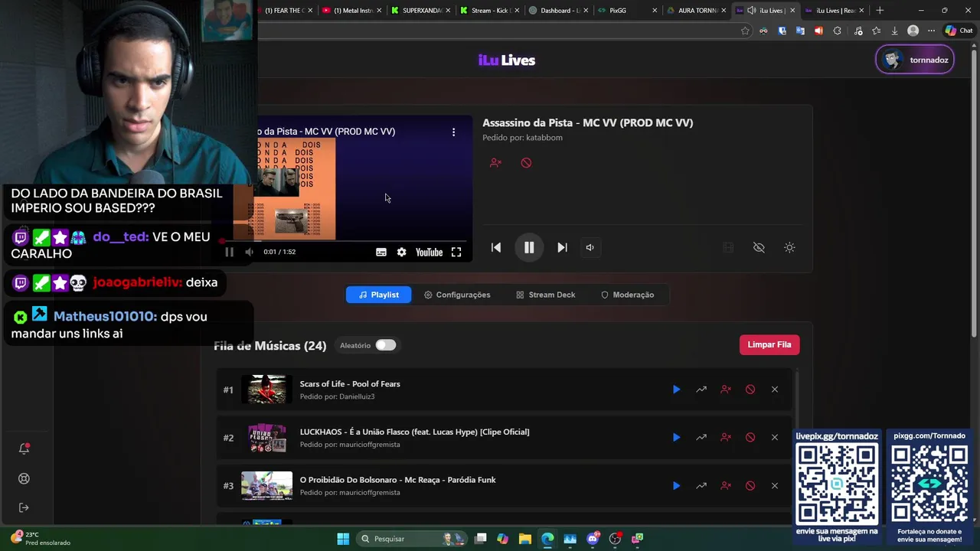980x551 pixels.
Task: Open the Stream Deck tab
Action: 545,295
